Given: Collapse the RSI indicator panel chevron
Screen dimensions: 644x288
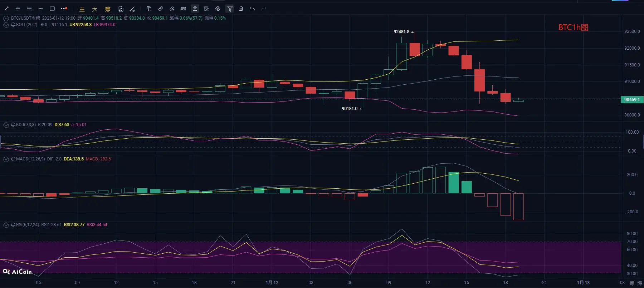Looking at the screenshot, I should tap(6, 225).
